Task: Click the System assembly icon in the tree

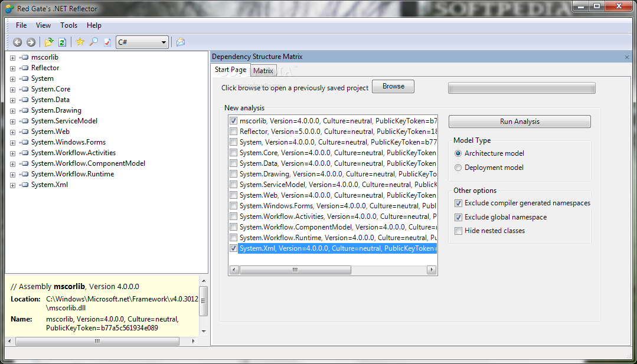Action: (x=25, y=78)
